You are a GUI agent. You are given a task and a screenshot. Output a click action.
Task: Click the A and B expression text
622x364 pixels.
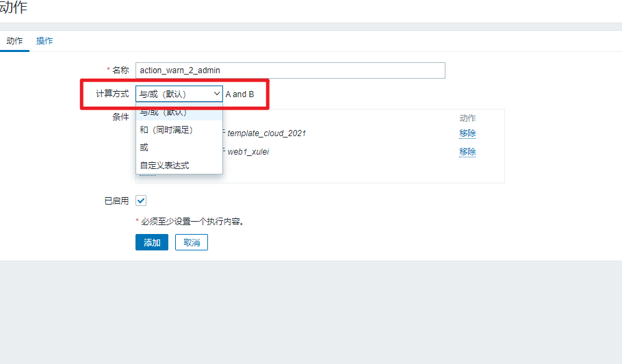[239, 94]
